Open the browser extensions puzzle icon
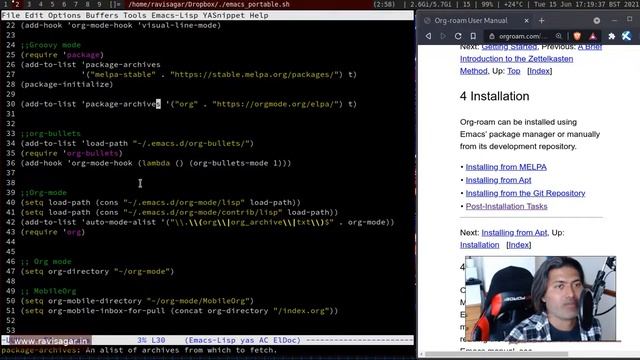The width and height of the screenshot is (640, 360). 611,36
